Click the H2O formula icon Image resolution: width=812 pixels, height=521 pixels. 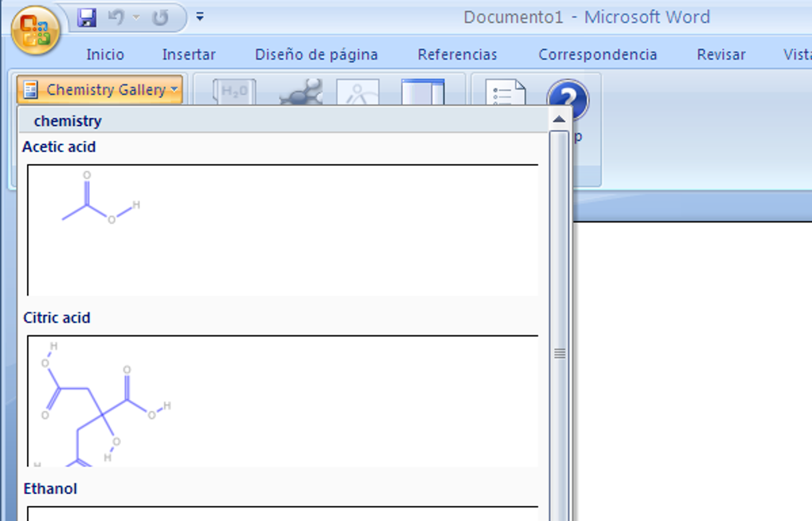point(234,92)
